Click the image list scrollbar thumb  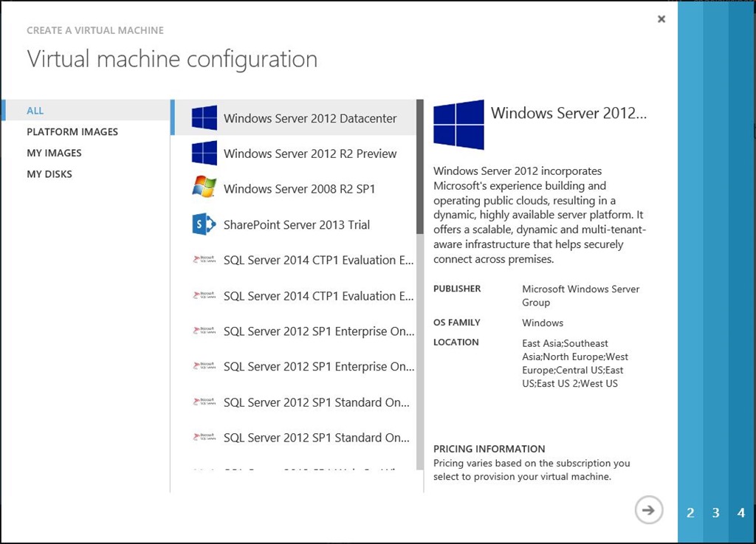[420, 167]
